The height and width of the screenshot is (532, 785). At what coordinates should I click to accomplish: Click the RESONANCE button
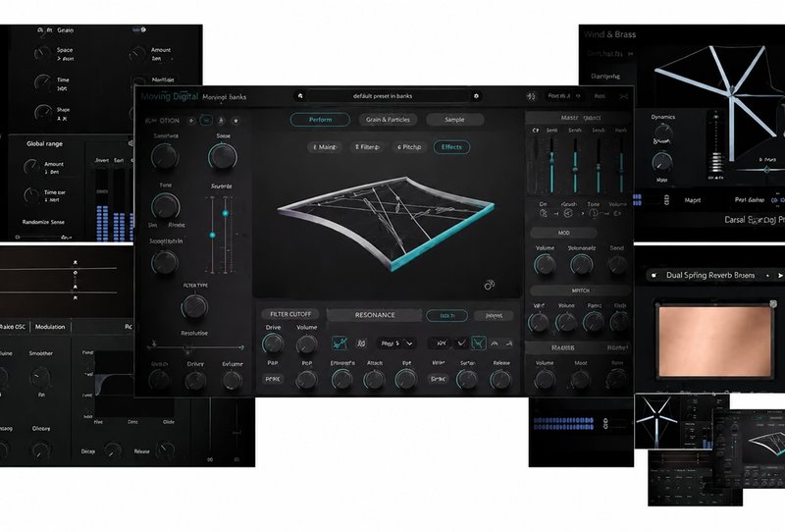375,315
